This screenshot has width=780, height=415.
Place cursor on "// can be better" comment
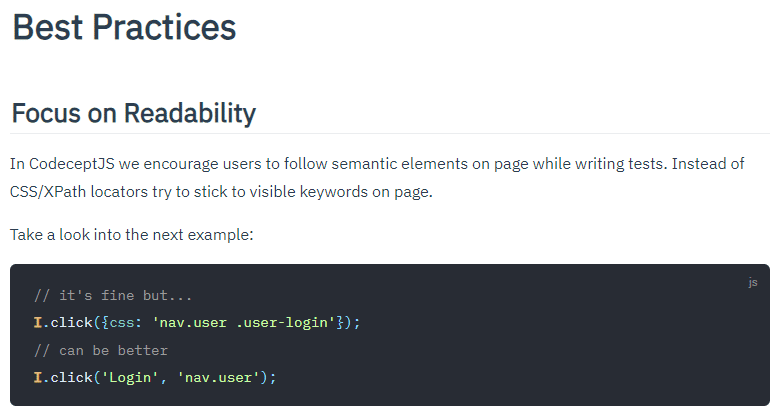click(x=101, y=350)
